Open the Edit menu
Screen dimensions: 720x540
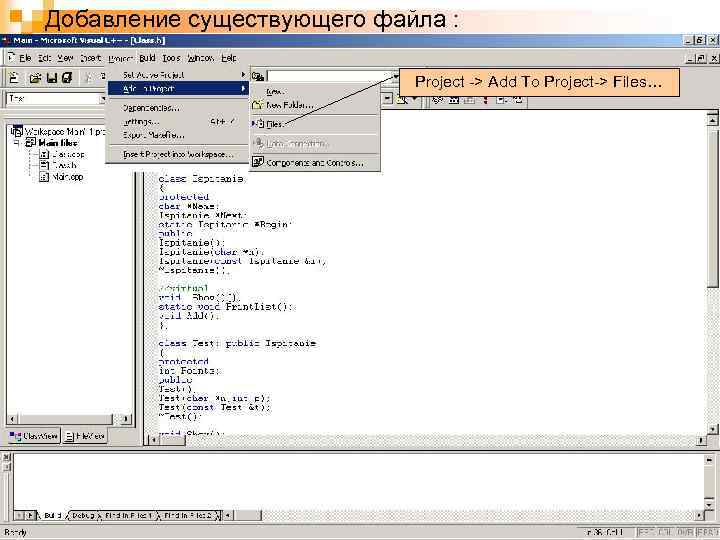click(45, 58)
